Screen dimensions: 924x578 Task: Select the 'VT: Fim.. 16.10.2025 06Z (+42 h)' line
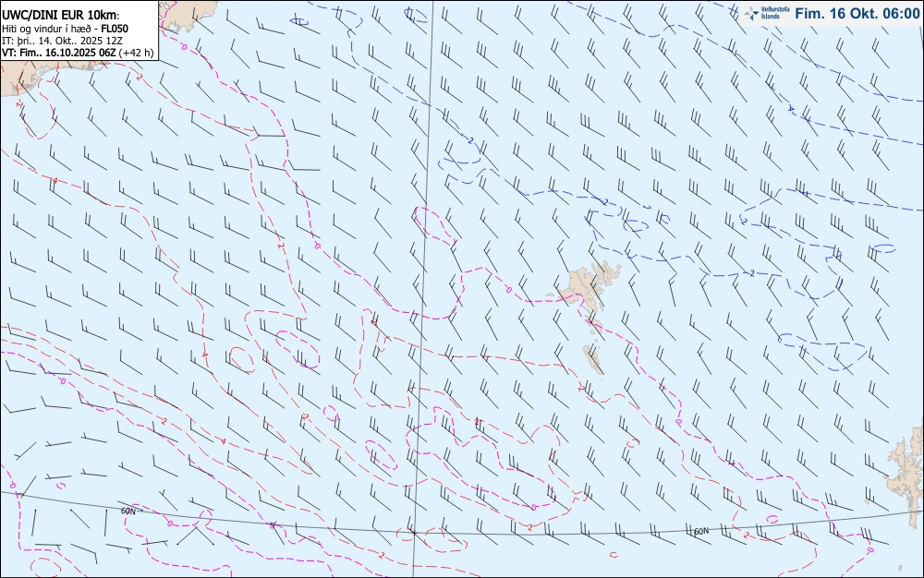pyautogui.click(x=78, y=53)
